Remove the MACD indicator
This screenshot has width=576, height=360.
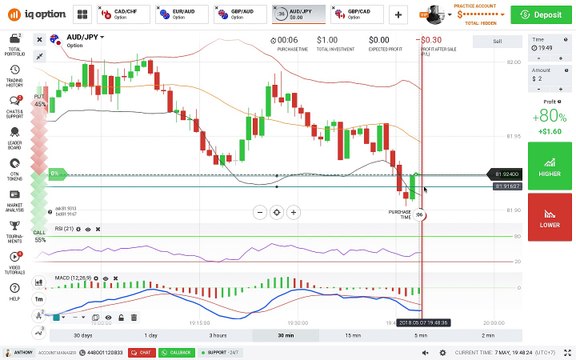tap(115, 278)
